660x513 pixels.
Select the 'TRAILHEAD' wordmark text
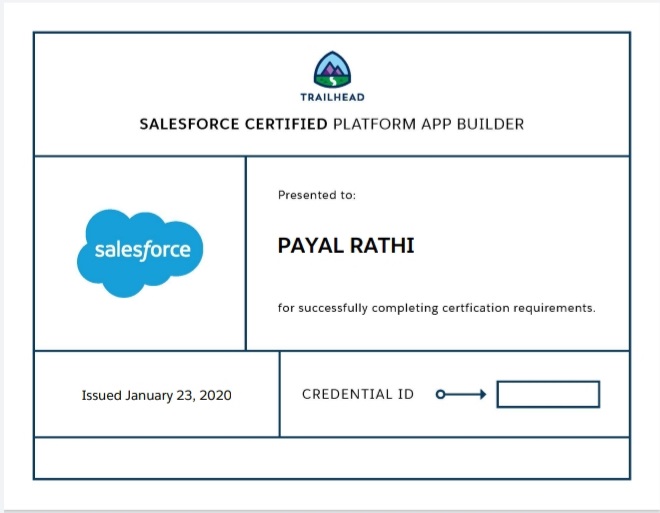click(x=332, y=97)
